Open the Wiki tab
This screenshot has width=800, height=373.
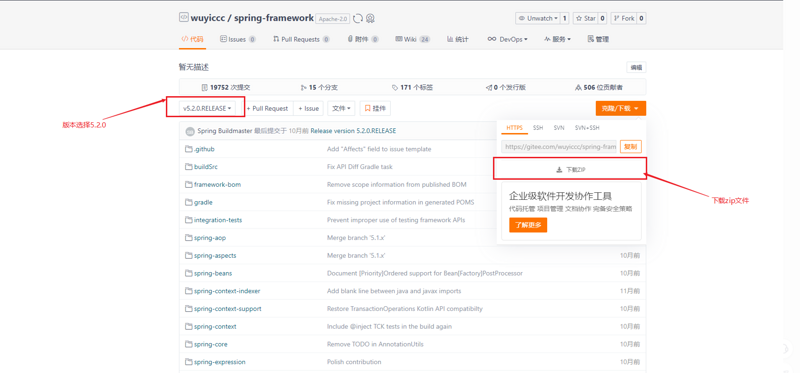(x=413, y=39)
